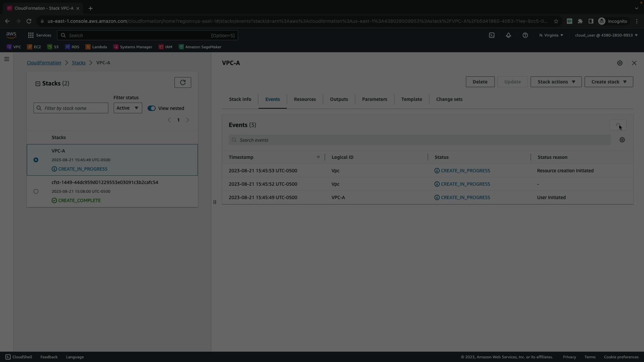Viewport: 644px width, 362px height.
Task: Open the Services grid menu
Action: (x=40, y=35)
